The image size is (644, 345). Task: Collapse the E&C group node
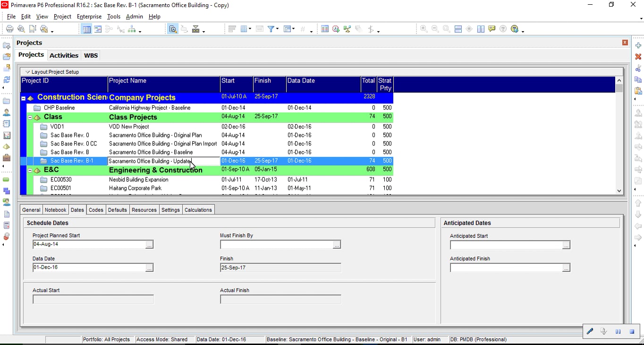30,170
